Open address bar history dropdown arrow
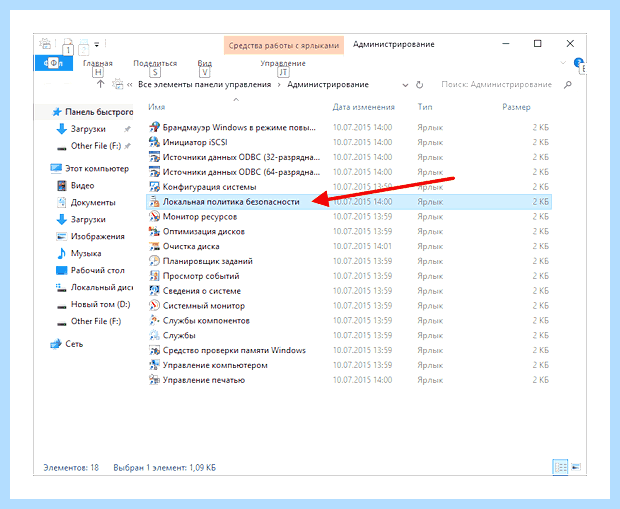This screenshot has width=620, height=509. 405,85
